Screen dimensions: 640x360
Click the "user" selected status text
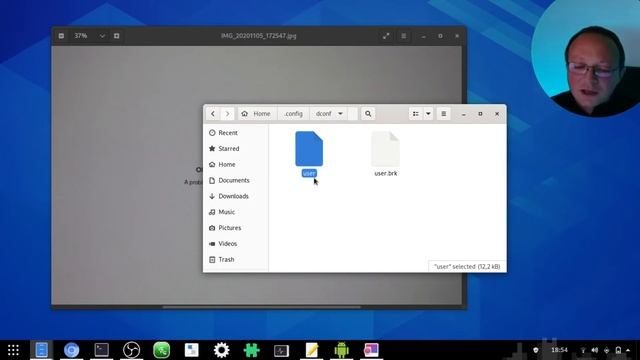467,267
